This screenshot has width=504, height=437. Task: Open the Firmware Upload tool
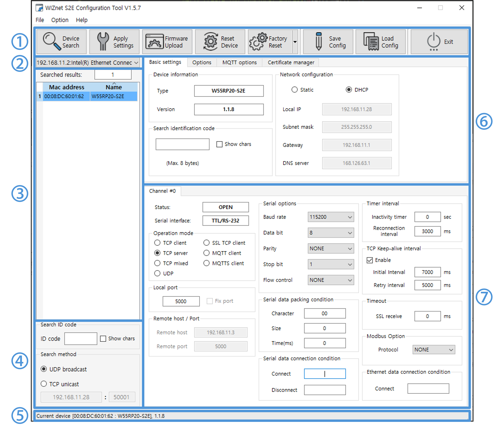click(x=167, y=42)
